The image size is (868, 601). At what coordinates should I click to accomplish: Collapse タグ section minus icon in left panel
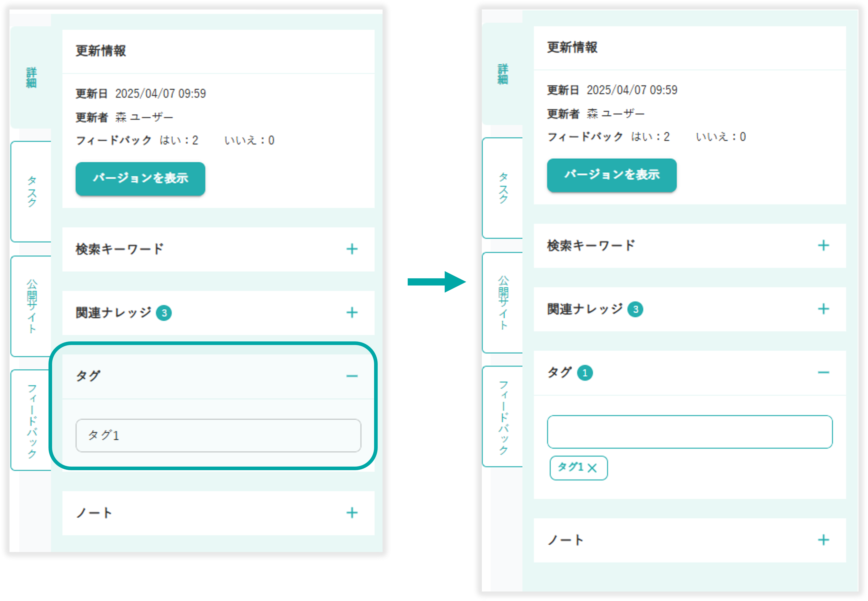tap(352, 376)
